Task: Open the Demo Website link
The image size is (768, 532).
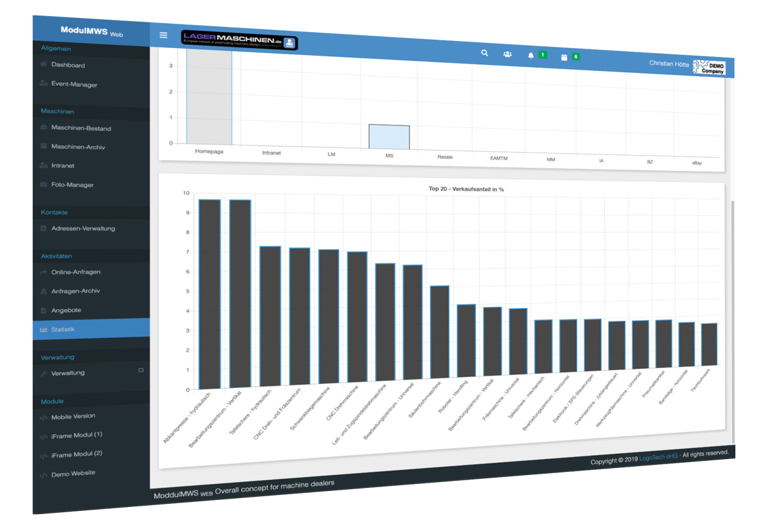Action: (x=73, y=474)
